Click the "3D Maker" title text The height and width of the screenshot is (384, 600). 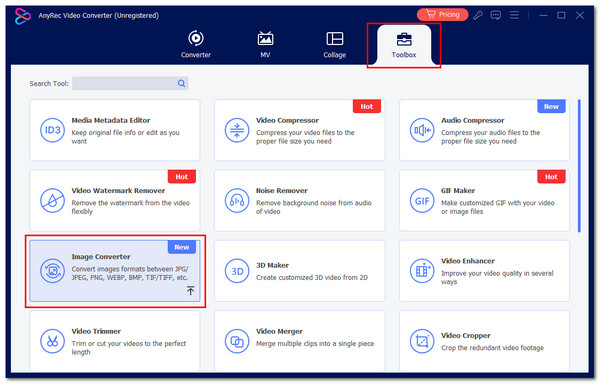click(272, 265)
